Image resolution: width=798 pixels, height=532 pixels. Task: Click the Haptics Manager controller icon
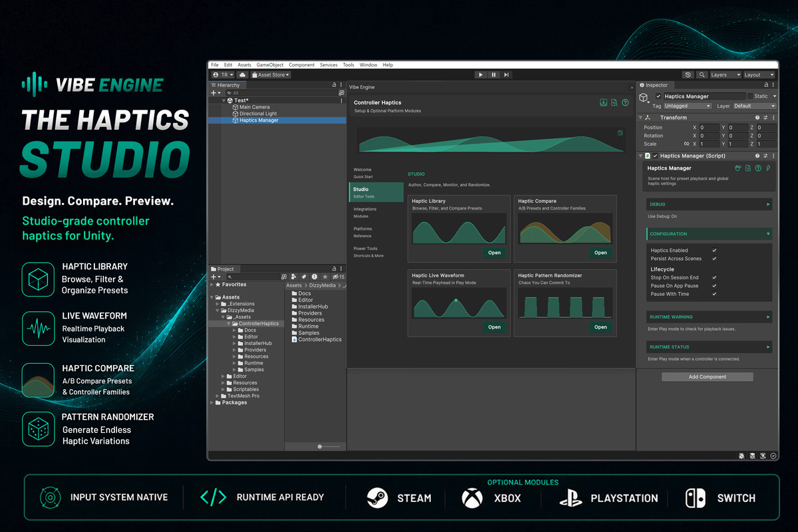pos(738,168)
